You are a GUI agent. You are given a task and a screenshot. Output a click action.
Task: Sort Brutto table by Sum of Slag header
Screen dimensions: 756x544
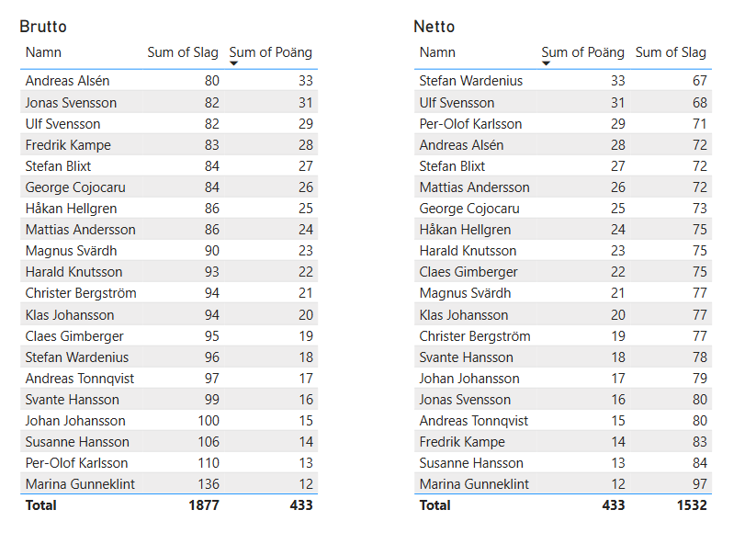click(x=183, y=52)
